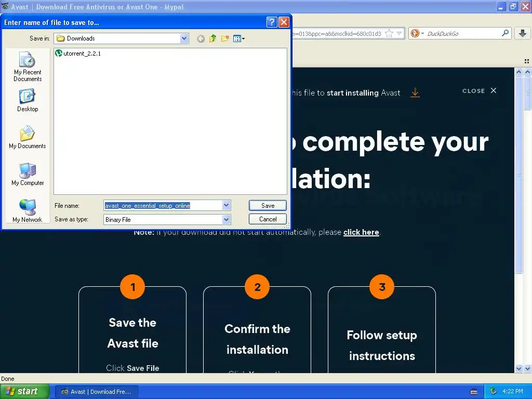This screenshot has width=532, height=399.
Task: Create a new folder in Downloads
Action: coord(225,38)
